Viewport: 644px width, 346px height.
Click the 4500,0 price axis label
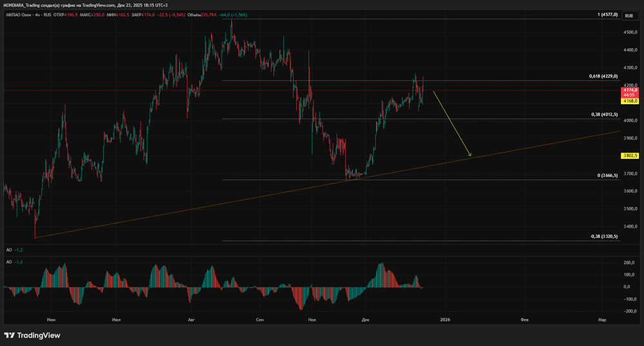[630, 32]
